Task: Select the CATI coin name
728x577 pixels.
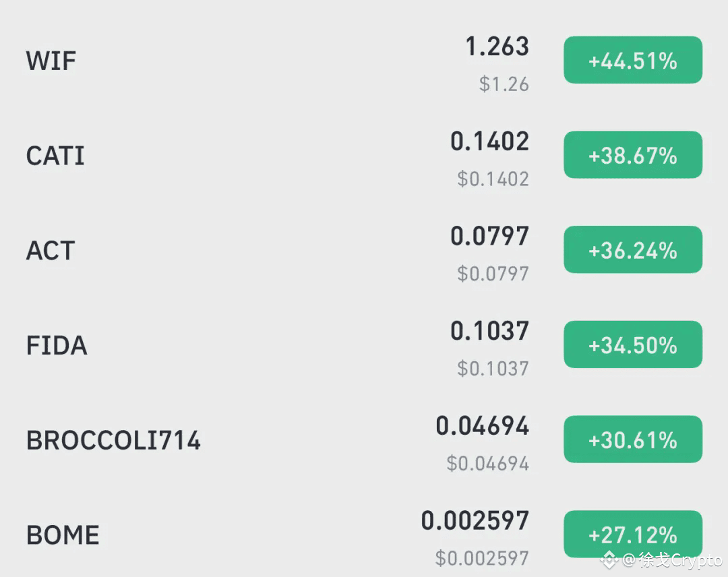Action: coord(55,156)
